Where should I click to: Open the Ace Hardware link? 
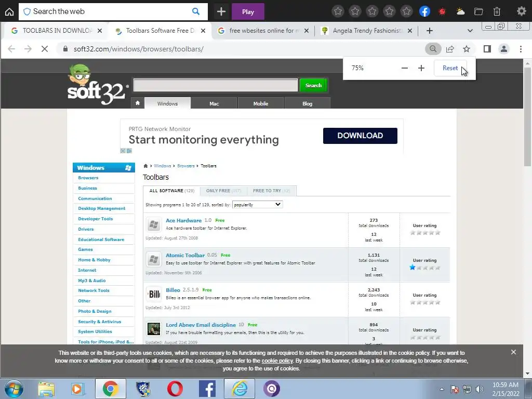click(x=183, y=220)
